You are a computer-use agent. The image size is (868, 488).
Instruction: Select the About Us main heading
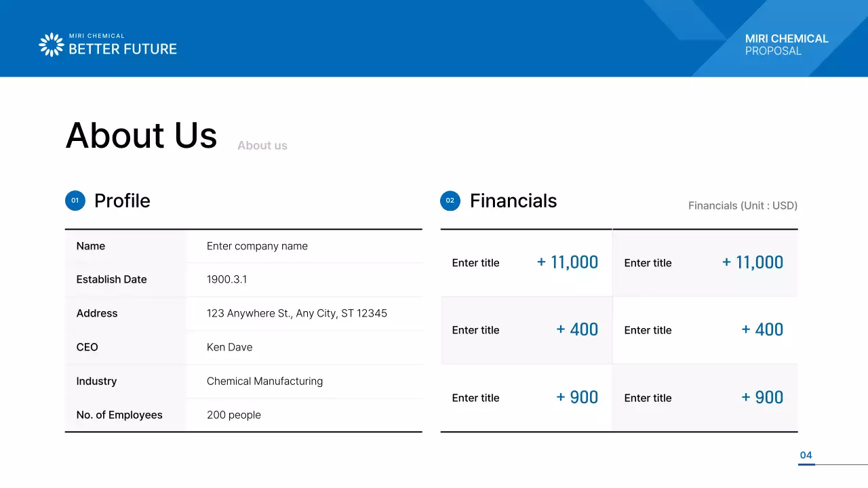click(141, 135)
